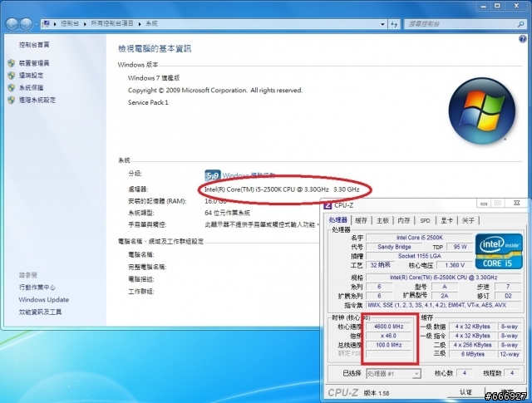Click the 1.360 V core voltage value
532x403 pixels.
[455, 265]
